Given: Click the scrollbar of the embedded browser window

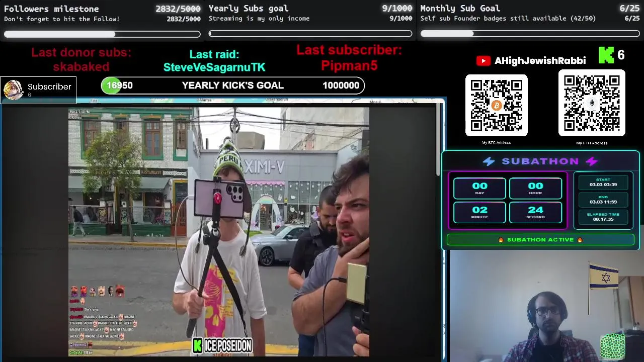Looking at the screenshot, I should (439, 140).
